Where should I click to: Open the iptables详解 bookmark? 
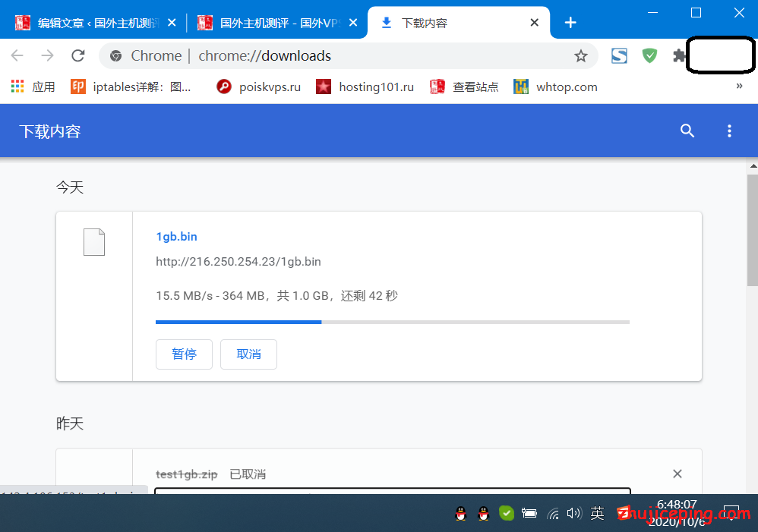[131, 87]
